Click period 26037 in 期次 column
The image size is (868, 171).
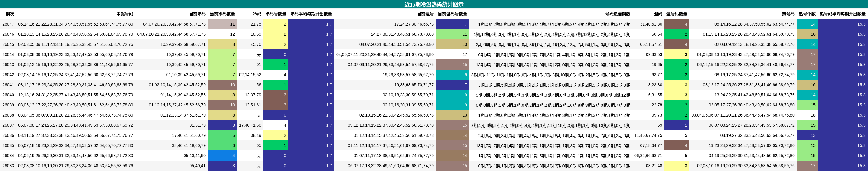(8, 125)
